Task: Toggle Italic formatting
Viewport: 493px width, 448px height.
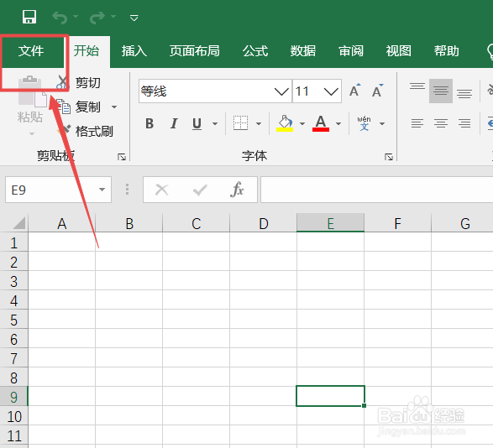Action: tap(174, 123)
